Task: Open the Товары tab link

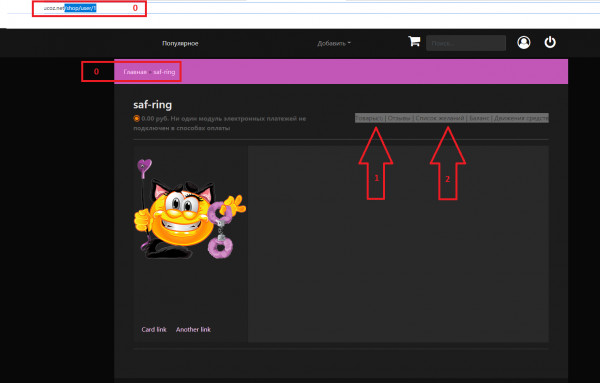Action: 369,118
